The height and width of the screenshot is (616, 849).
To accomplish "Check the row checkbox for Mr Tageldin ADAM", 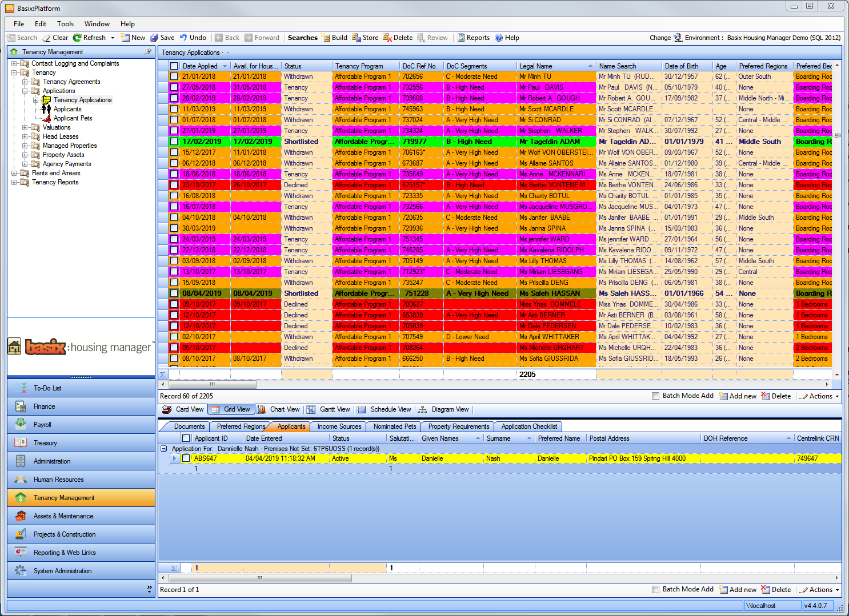I will coord(174,141).
